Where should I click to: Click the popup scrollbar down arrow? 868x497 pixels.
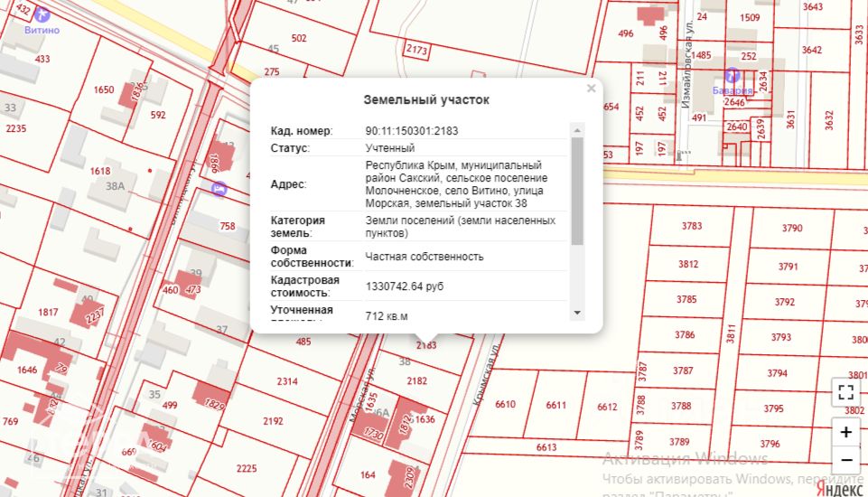tap(577, 313)
